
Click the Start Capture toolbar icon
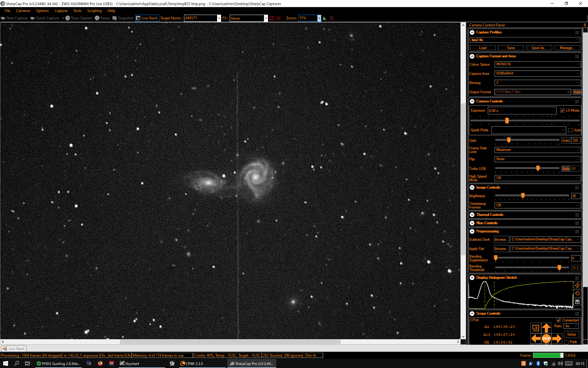coord(3,18)
